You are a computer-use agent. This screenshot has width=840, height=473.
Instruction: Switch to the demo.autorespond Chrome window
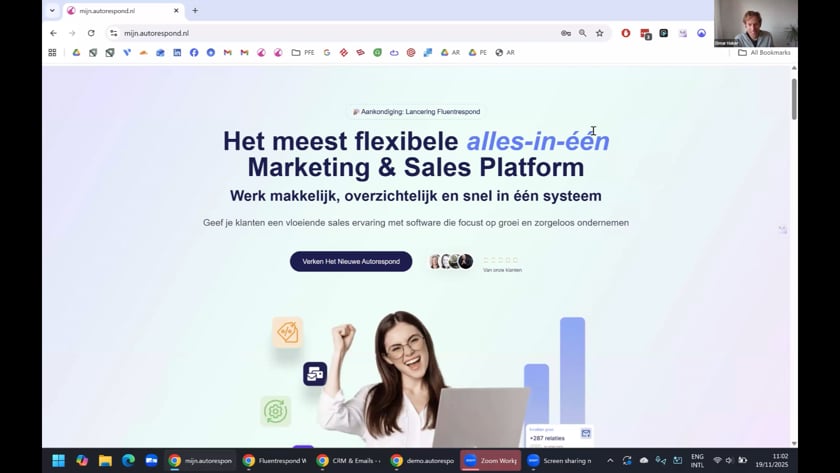[x=422, y=461]
